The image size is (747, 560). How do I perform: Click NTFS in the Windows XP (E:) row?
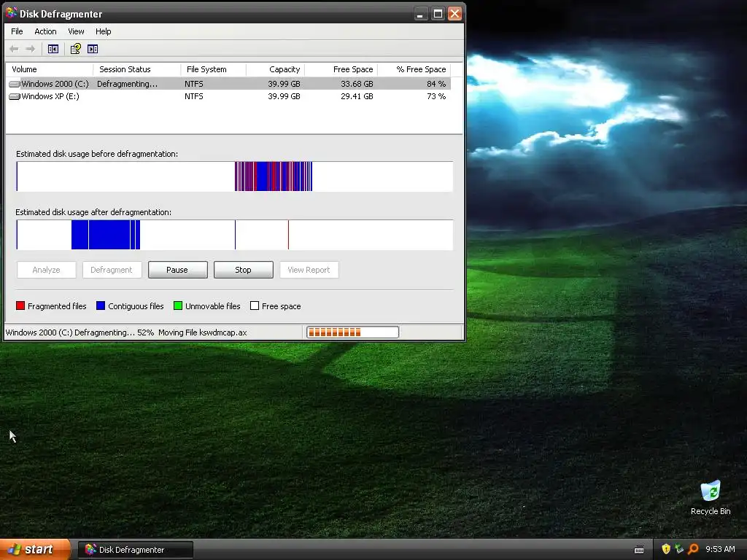194,96
